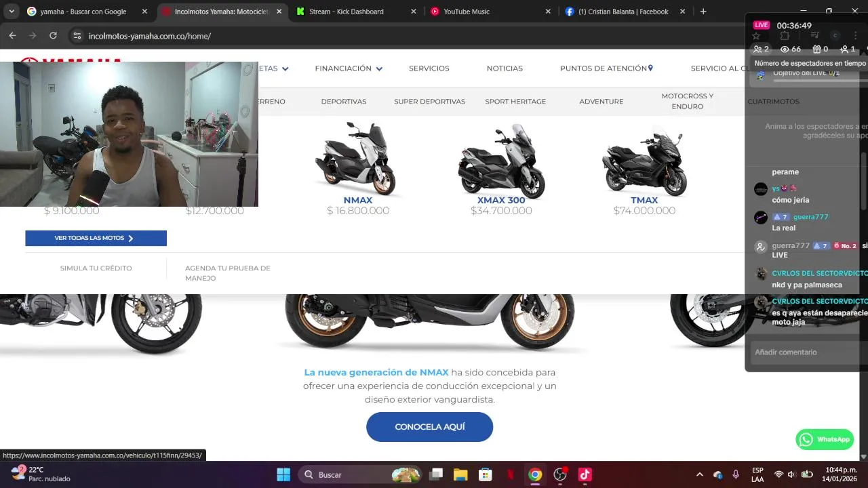
Task: Open a new browser tab
Action: click(x=703, y=12)
